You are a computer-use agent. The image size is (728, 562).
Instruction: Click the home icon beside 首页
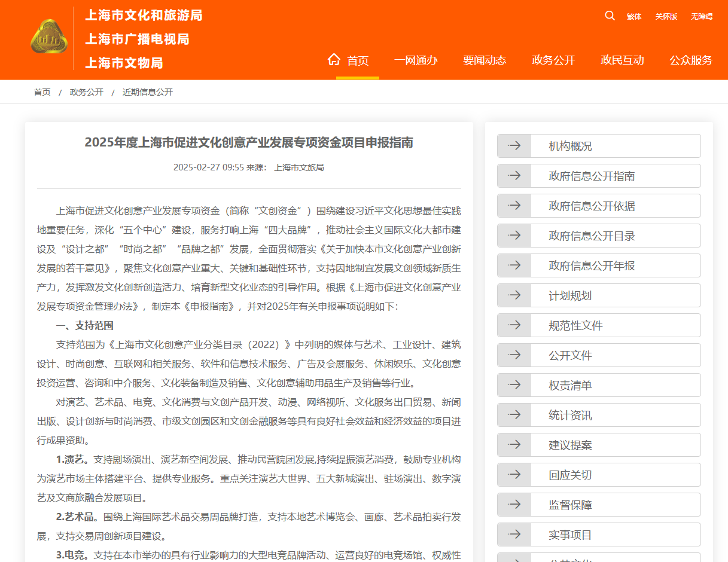pyautogui.click(x=334, y=59)
